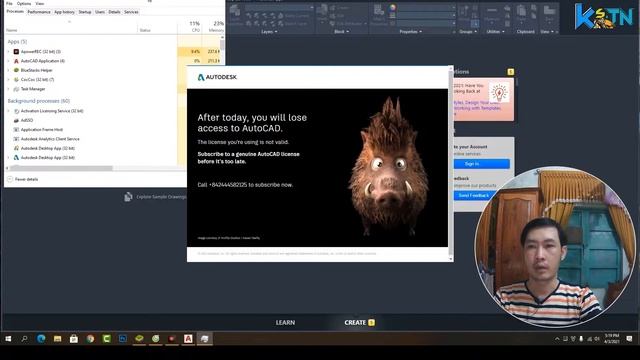640x360 pixels.
Task: Expand the BlueStacks Helper process row
Action: tap(8, 70)
